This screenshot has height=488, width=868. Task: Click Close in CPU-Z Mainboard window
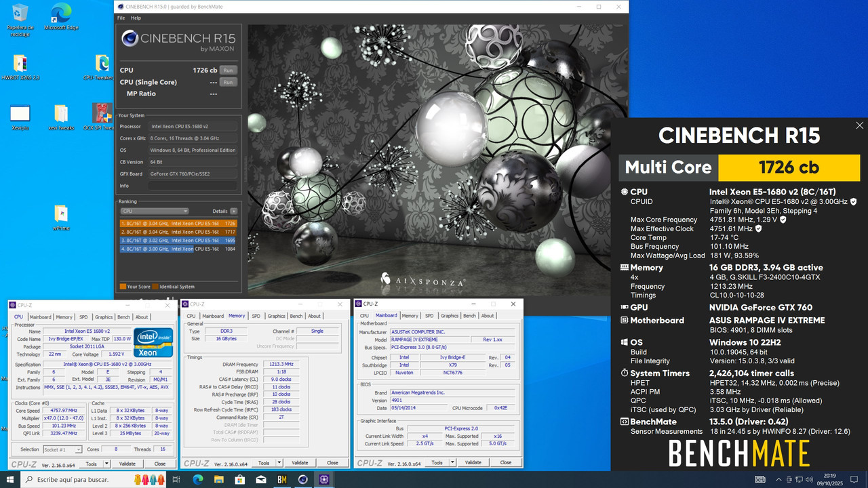506,463
